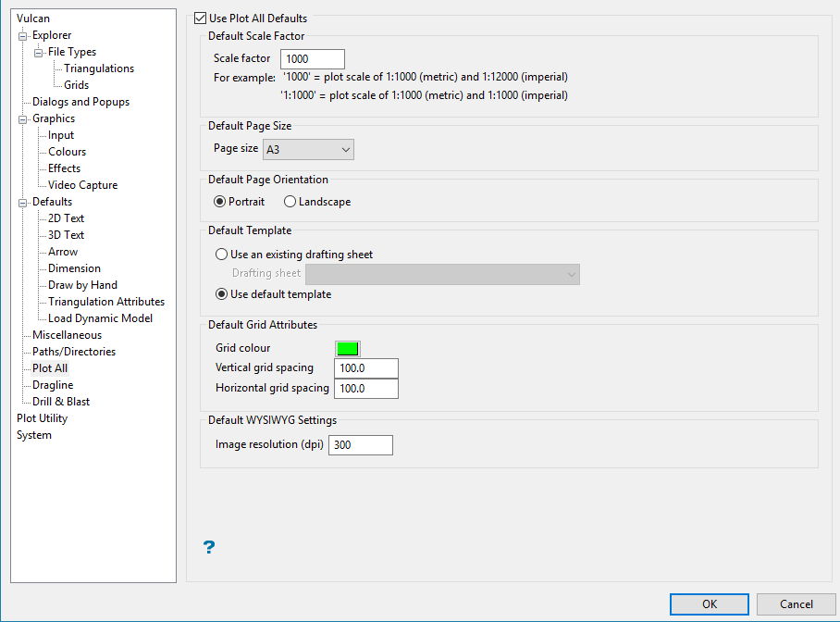Select Portrait page orientation

219,202
